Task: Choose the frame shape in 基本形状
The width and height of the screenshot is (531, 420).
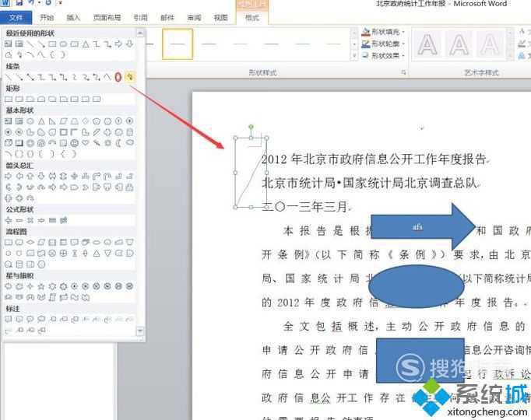Action: click(x=63, y=132)
